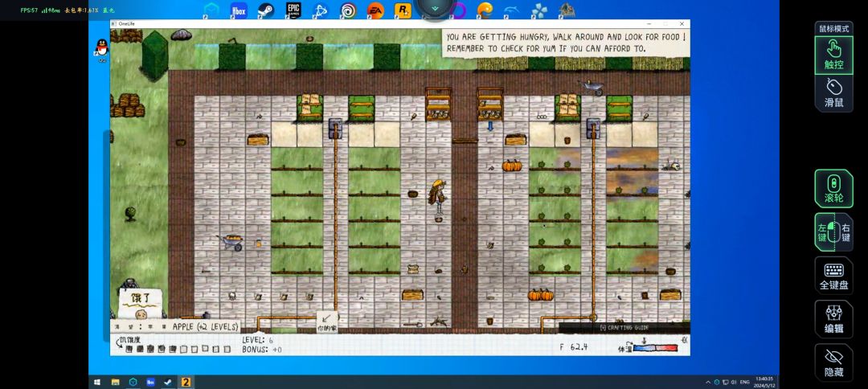Click the right water pump box
Screen dimensions: 868x389
pyautogui.click(x=593, y=128)
